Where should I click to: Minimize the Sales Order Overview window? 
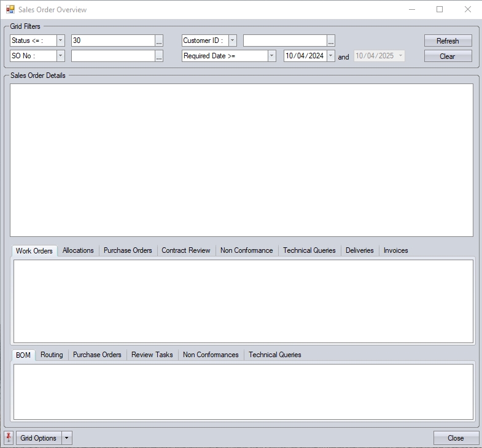point(412,10)
